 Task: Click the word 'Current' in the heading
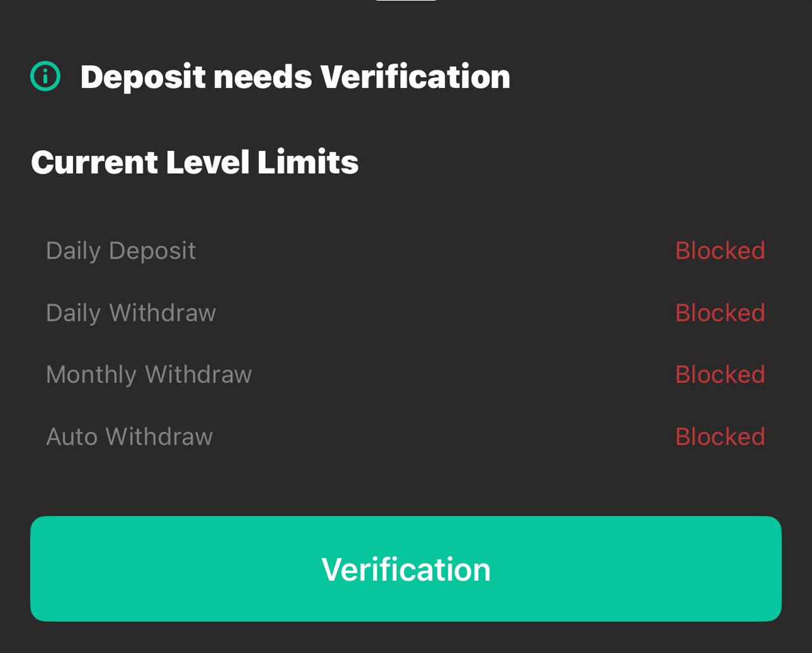click(94, 162)
